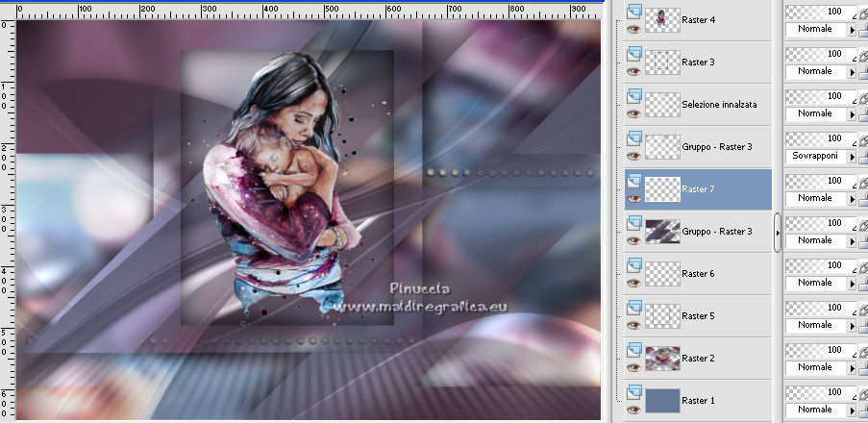Viewport: 868px width, 423px height.
Task: Select the layer named Raster 6
Action: point(698,274)
